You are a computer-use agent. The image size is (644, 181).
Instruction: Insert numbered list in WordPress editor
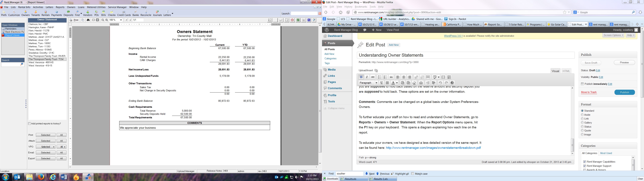click(385, 77)
